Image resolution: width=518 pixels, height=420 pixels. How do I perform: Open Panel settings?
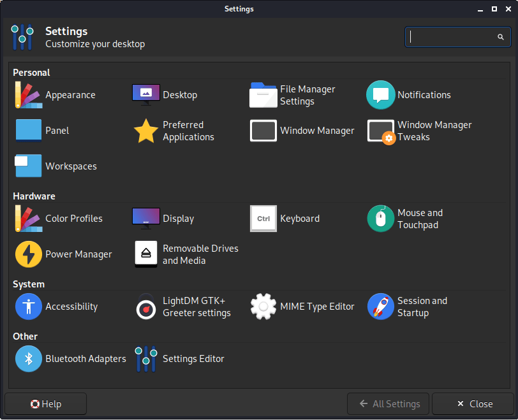29,131
